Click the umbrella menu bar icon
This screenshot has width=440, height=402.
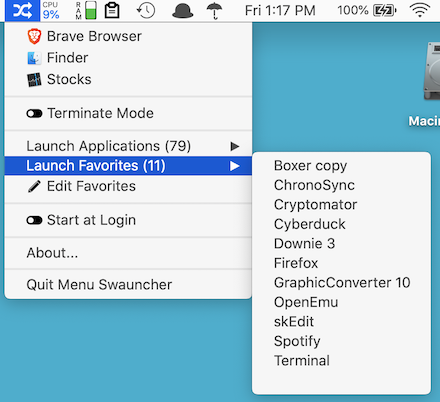(x=214, y=11)
